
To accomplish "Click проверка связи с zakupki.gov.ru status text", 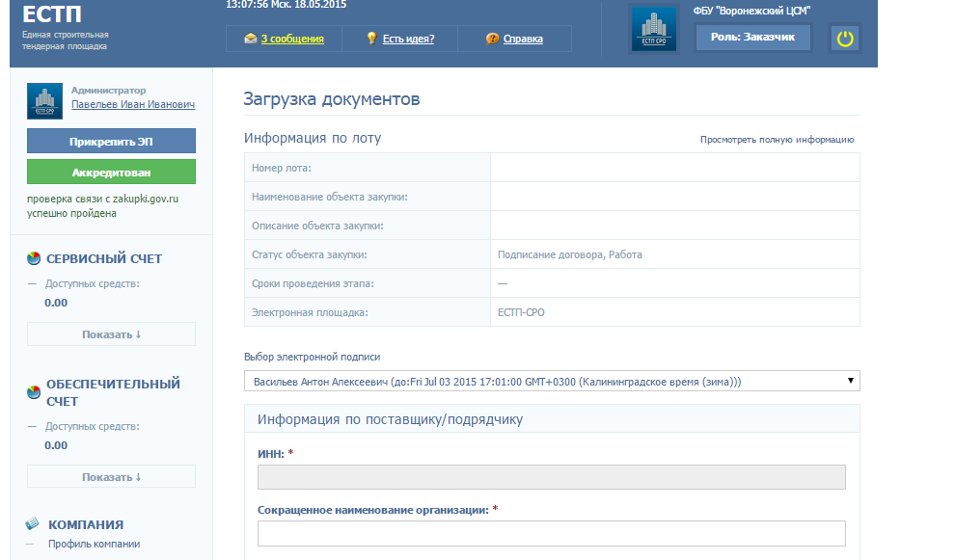I will (x=102, y=205).
